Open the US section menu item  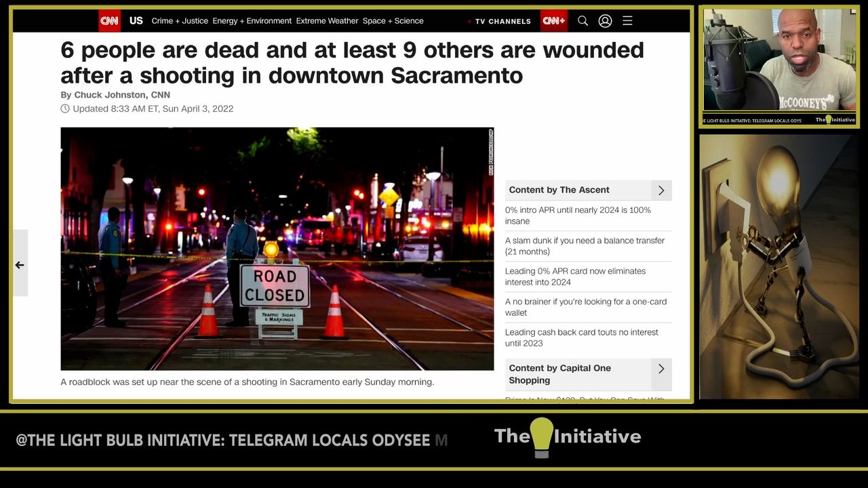coord(136,21)
